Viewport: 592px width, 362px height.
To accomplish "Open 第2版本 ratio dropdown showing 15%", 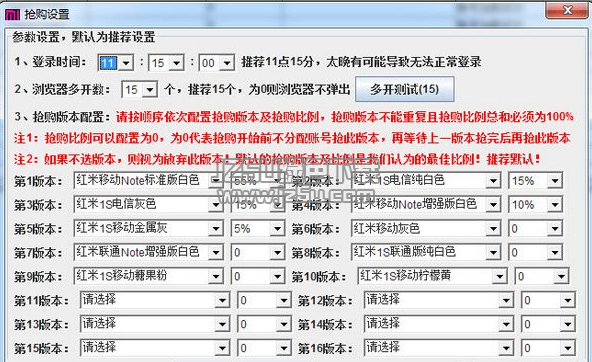I will (x=535, y=181).
